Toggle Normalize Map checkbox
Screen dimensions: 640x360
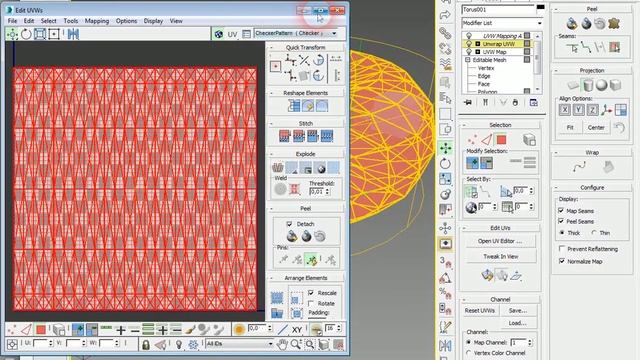[x=562, y=261]
